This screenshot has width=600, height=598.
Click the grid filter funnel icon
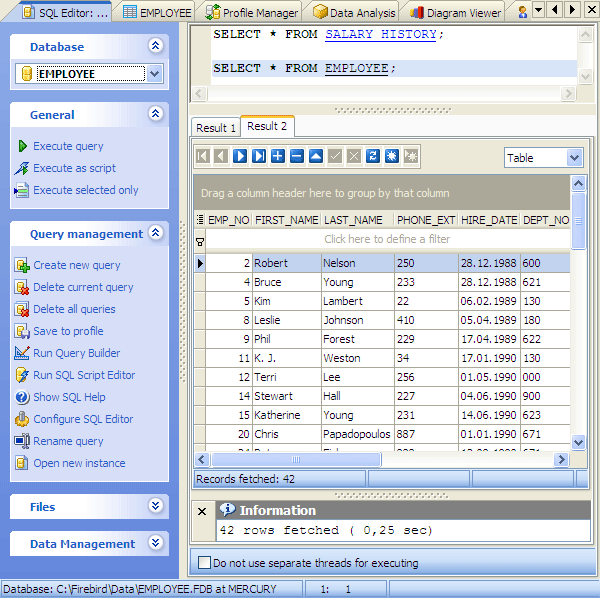(x=200, y=242)
